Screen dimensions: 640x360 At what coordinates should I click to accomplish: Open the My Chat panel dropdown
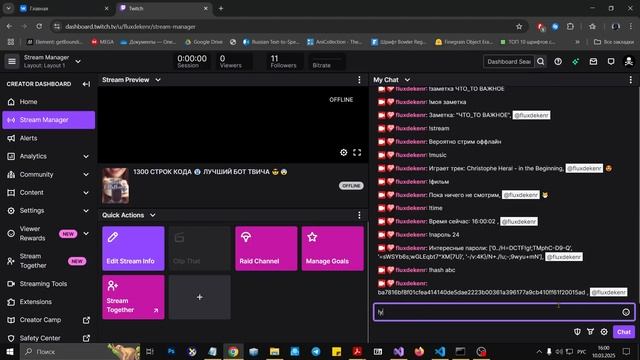coord(407,80)
